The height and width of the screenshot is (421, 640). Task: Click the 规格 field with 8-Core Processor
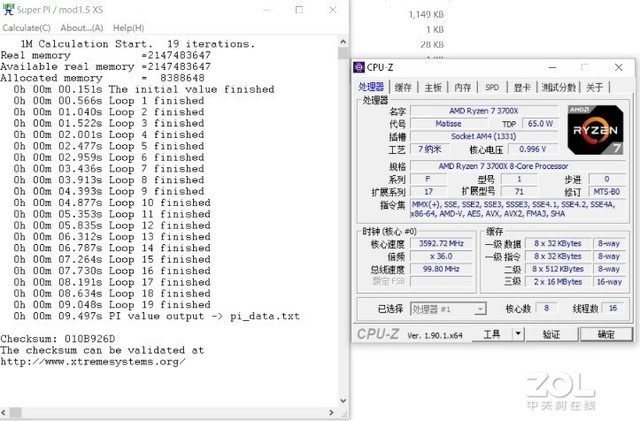tap(518, 166)
